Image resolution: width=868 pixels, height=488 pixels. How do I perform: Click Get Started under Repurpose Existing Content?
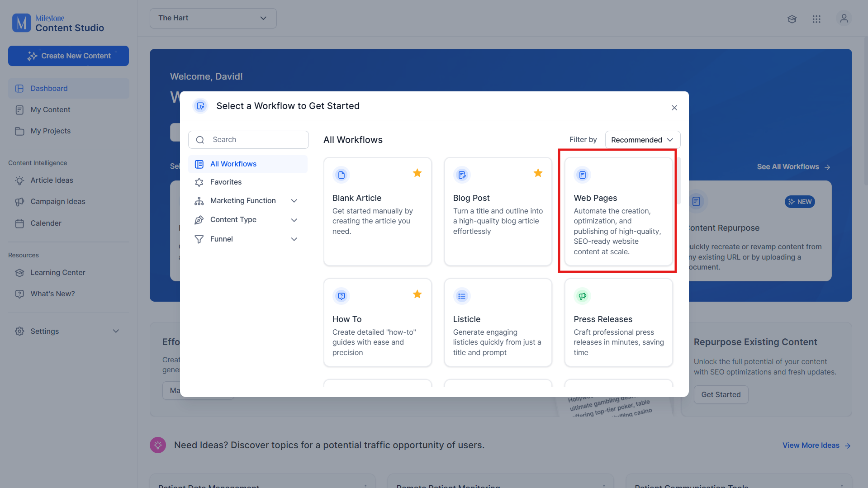pos(721,395)
